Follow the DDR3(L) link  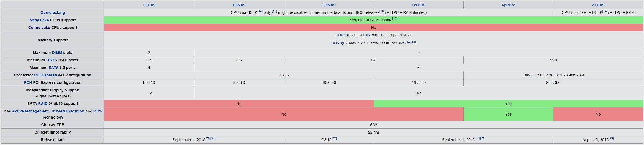click(338, 43)
